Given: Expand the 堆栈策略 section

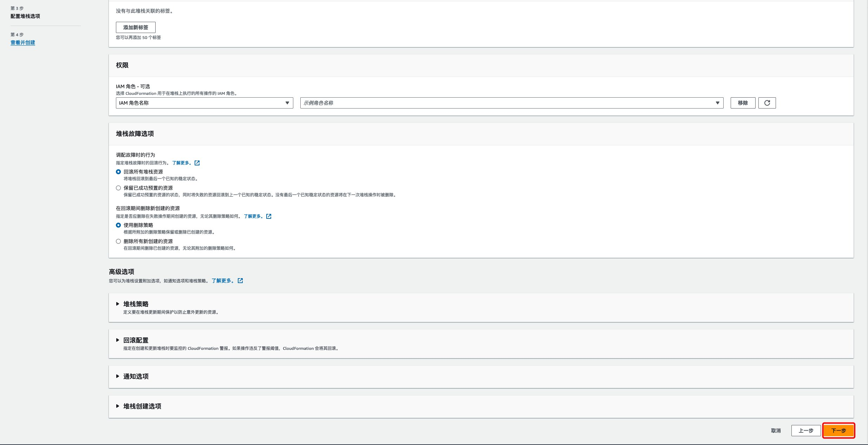Looking at the screenshot, I should [136, 304].
